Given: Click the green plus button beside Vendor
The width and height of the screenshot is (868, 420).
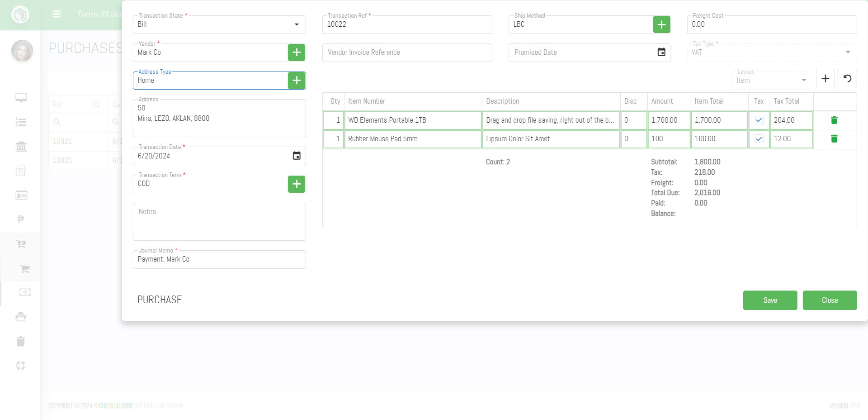Looking at the screenshot, I should (296, 52).
